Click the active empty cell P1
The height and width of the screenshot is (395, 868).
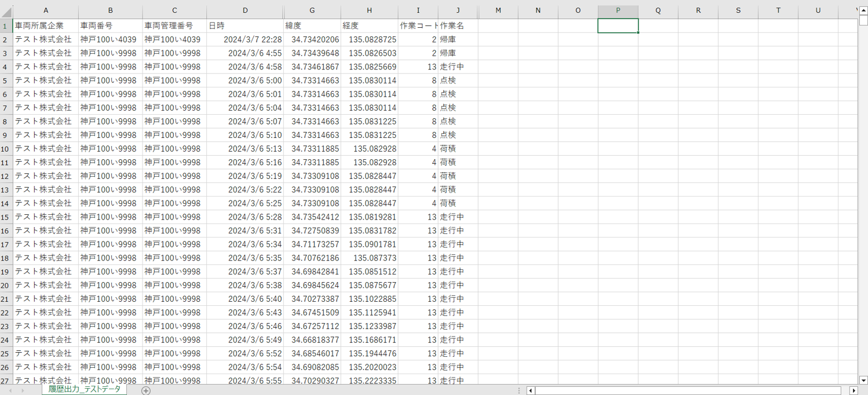(x=618, y=25)
